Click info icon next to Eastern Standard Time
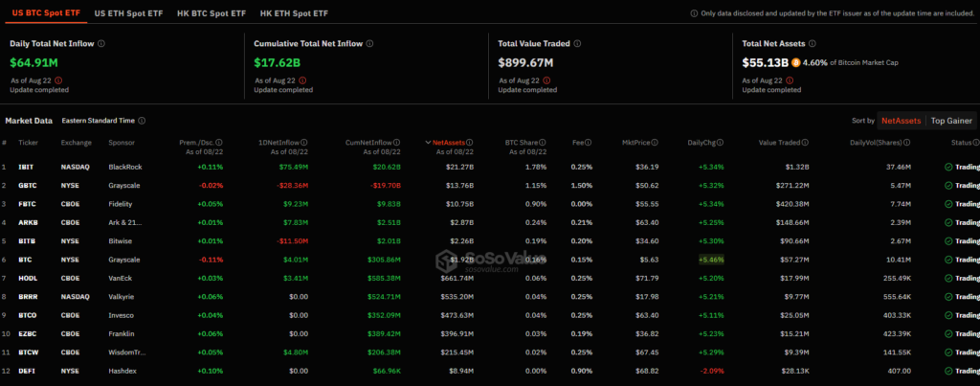This screenshot has width=980, height=386. pyautogui.click(x=142, y=122)
